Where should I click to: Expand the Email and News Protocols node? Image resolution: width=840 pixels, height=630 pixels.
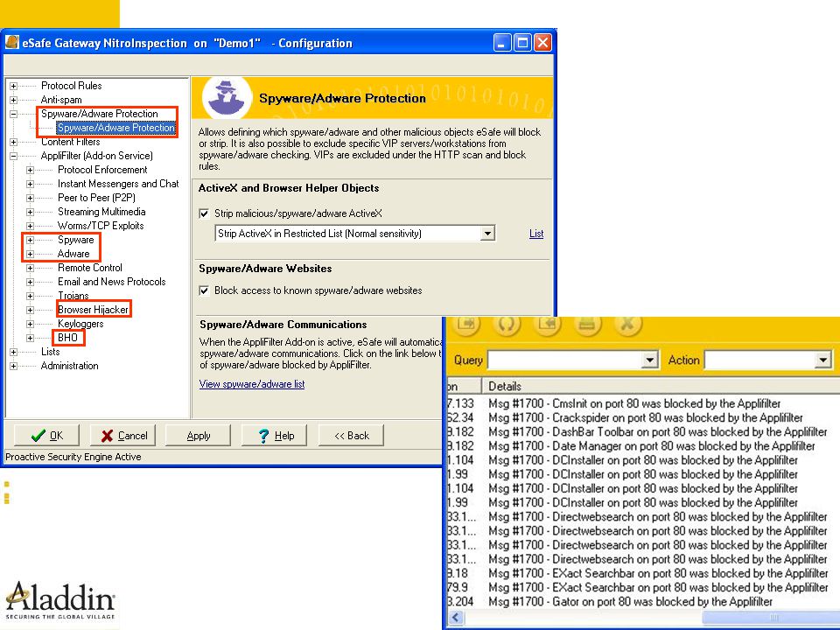(30, 282)
